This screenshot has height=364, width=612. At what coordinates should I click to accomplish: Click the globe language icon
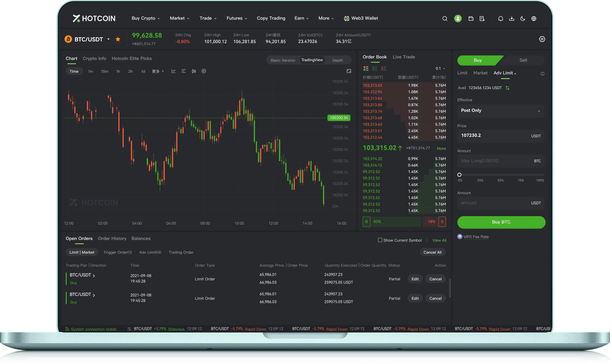pos(534,18)
